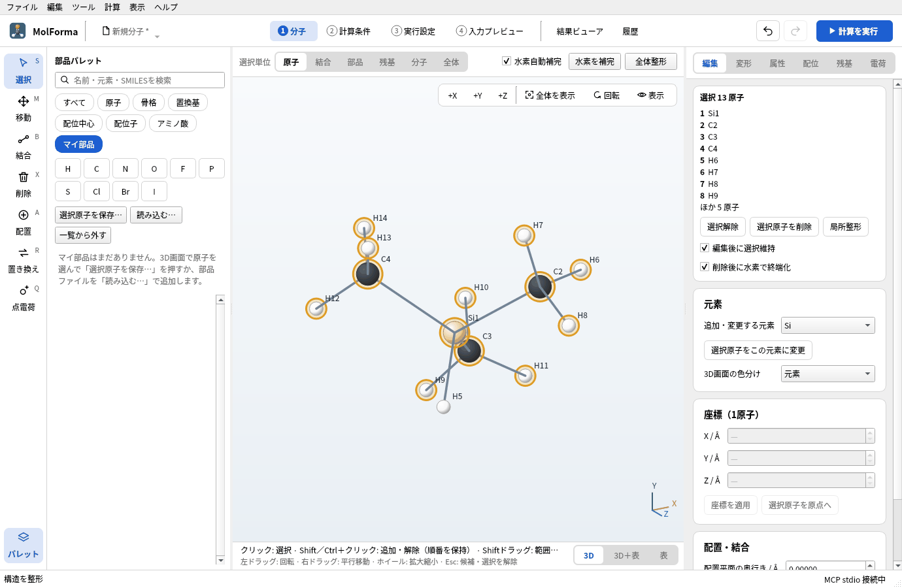
Task: Select the 点電荷 point charge tool
Action: pos(24,298)
